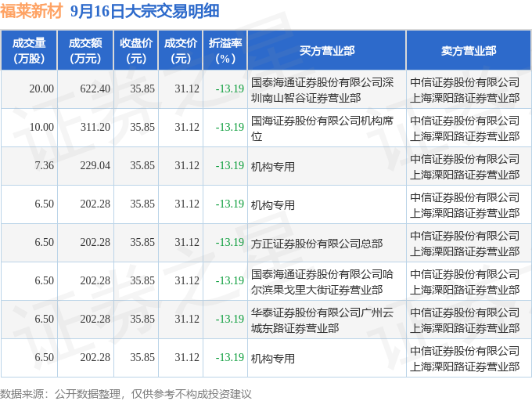Click buyer 华泰证券 广州云城东路证券营业部

[x=322, y=320]
